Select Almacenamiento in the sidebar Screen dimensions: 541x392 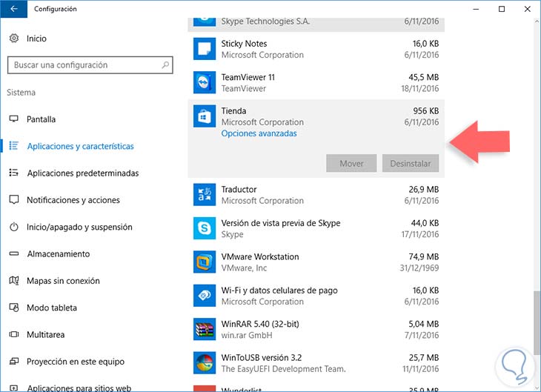(58, 254)
